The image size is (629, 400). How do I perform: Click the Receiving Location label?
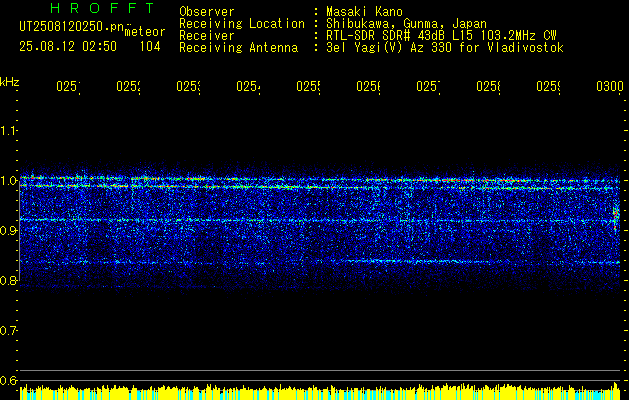[242, 24]
